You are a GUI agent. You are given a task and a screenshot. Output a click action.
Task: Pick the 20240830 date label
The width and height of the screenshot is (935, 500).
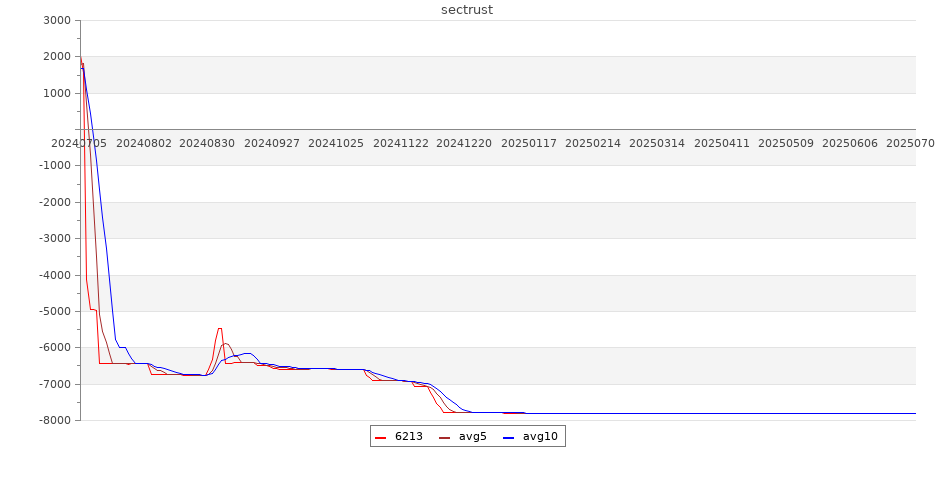pos(207,144)
